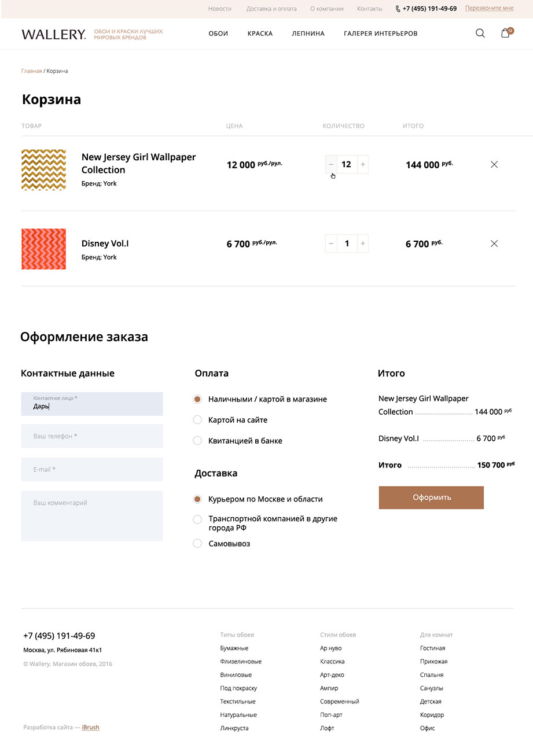Decrease quantity of New Jersey Girl Wallpaper
This screenshot has height=756, width=533.
(x=331, y=164)
